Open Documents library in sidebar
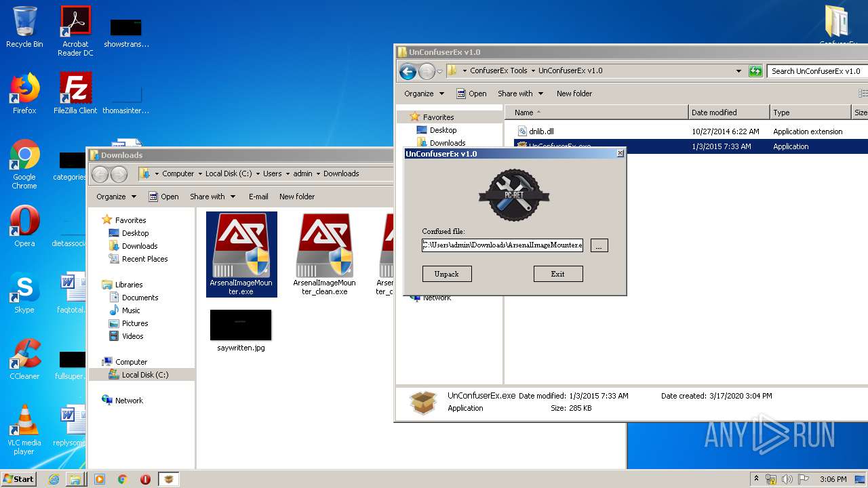 (x=140, y=298)
